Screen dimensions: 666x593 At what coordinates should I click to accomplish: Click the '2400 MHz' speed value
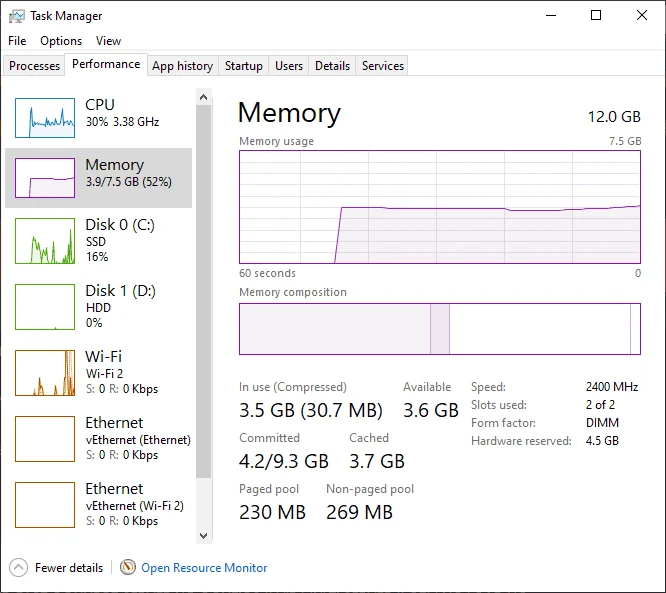[612, 387]
